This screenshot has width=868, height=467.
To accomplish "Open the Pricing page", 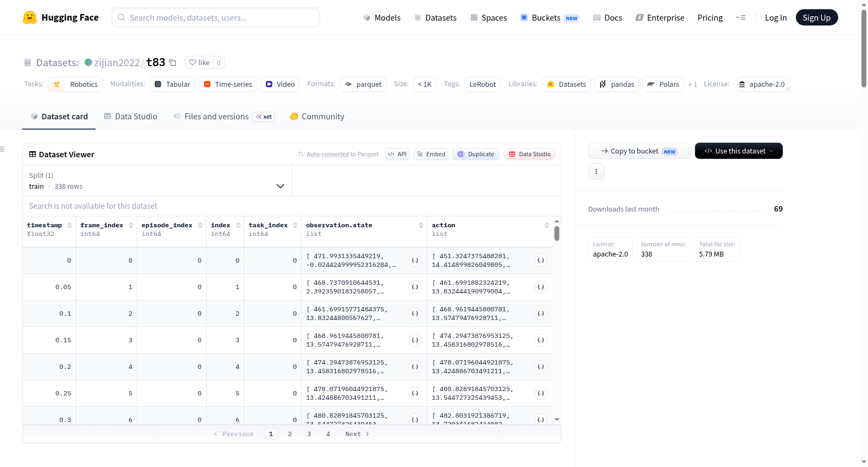I will click(710, 17).
